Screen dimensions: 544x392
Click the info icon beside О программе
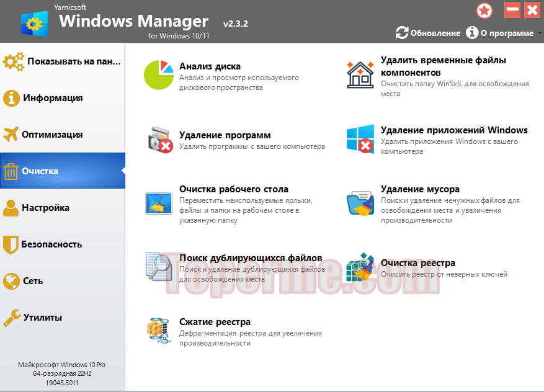(472, 33)
